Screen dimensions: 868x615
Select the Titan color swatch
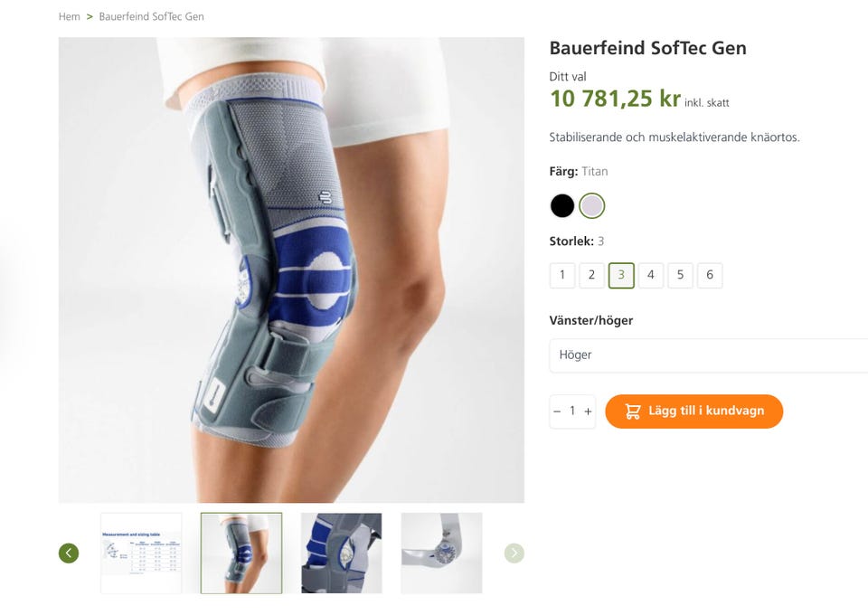click(x=592, y=206)
